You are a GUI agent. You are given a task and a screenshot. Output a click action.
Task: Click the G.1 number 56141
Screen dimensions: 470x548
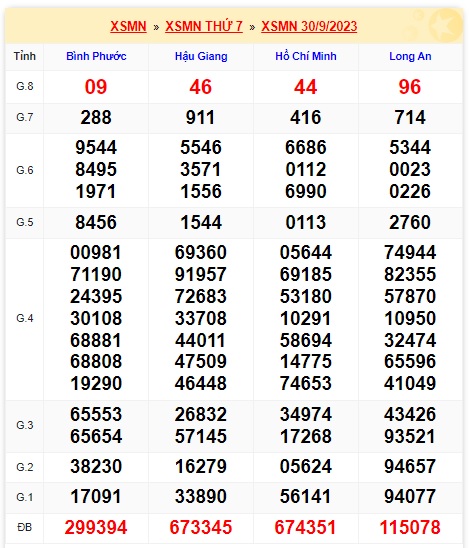(305, 497)
